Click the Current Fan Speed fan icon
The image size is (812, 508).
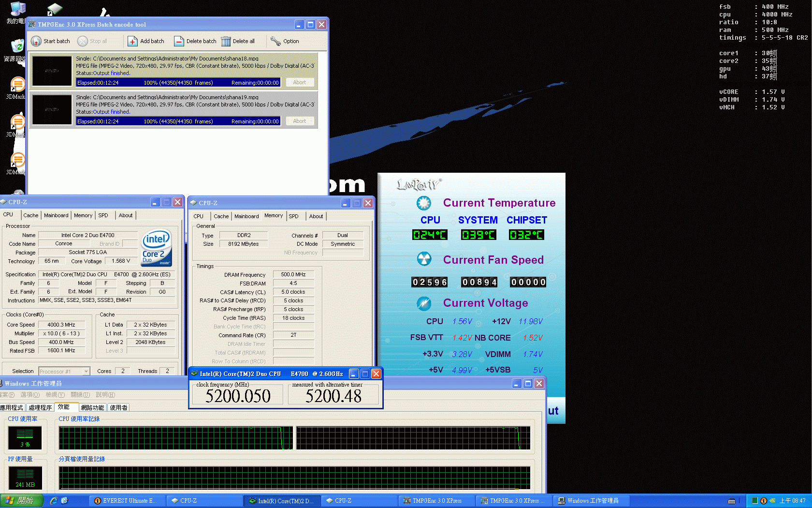click(x=424, y=259)
